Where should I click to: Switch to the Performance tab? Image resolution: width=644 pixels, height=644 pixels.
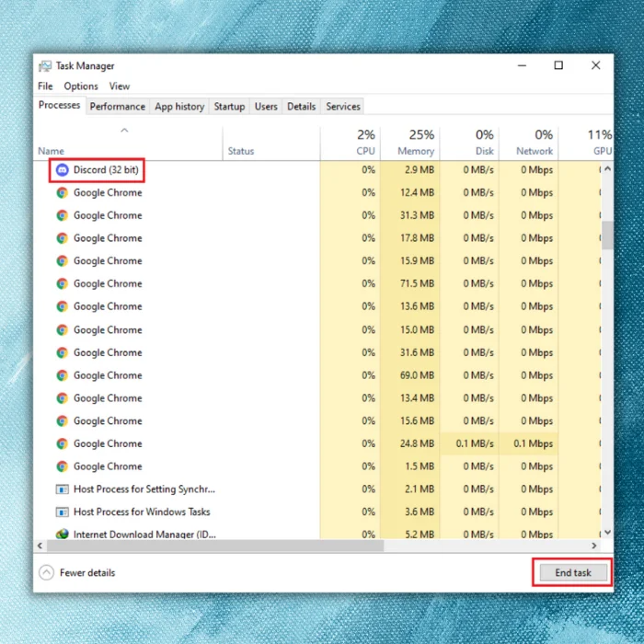[118, 107]
